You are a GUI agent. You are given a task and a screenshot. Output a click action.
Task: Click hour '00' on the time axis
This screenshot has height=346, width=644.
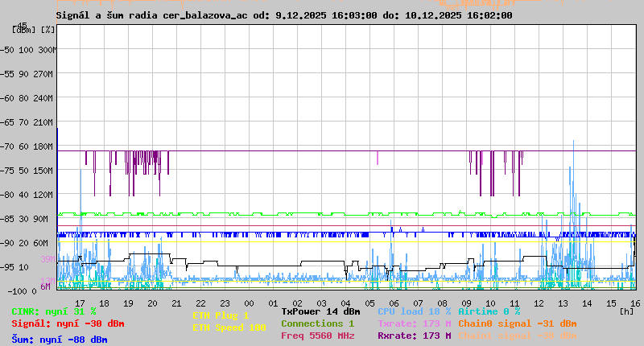pyautogui.click(x=250, y=303)
